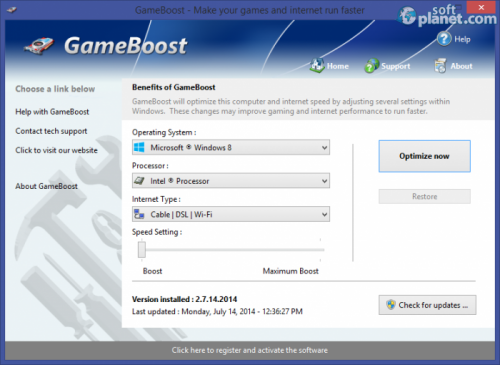Click the About document icon
The width and height of the screenshot is (500, 365).
point(440,66)
